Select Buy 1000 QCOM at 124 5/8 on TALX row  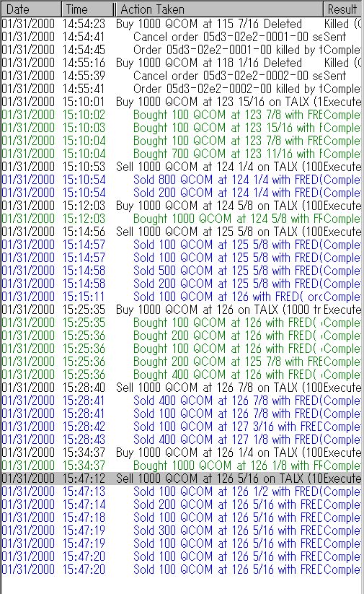pyautogui.click(x=182, y=206)
